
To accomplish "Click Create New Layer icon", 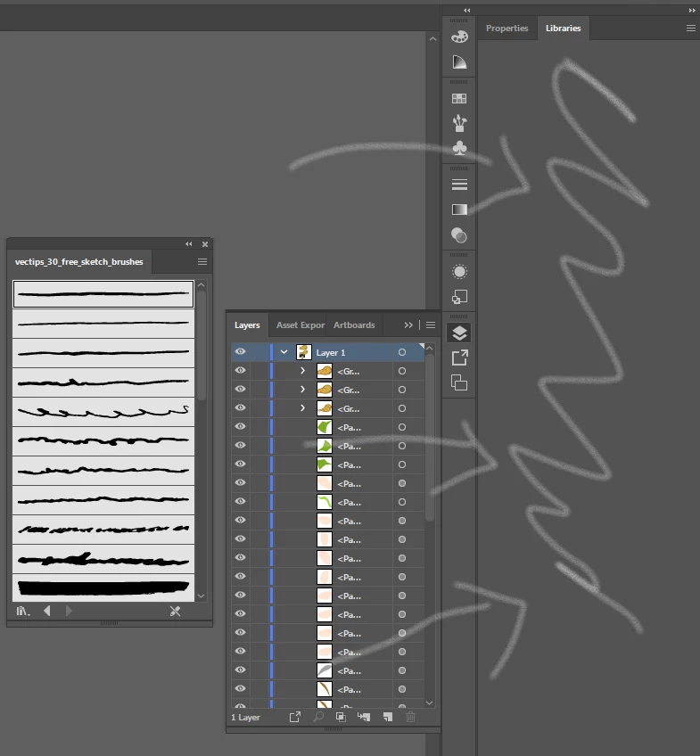I will 388,717.
